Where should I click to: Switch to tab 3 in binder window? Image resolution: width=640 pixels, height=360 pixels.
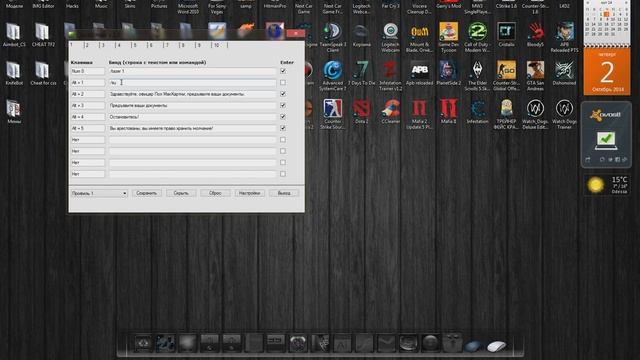pos(108,45)
